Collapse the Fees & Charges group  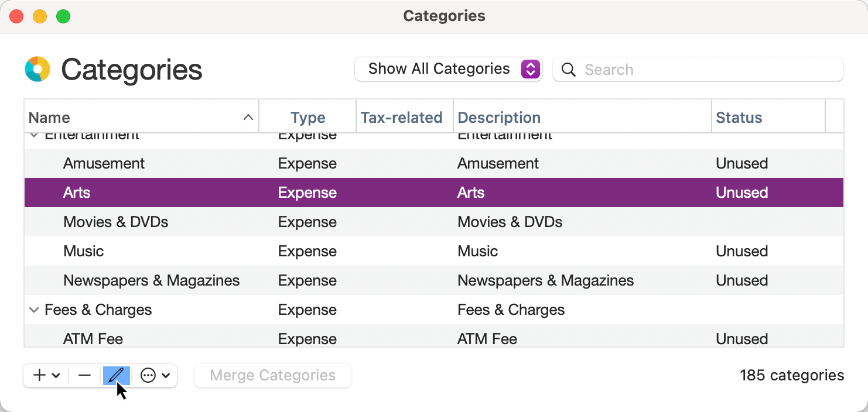(x=34, y=310)
